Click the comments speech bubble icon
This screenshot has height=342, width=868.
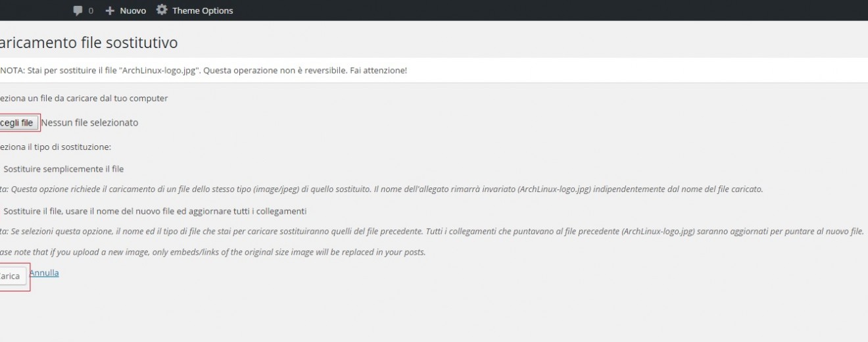pyautogui.click(x=78, y=11)
